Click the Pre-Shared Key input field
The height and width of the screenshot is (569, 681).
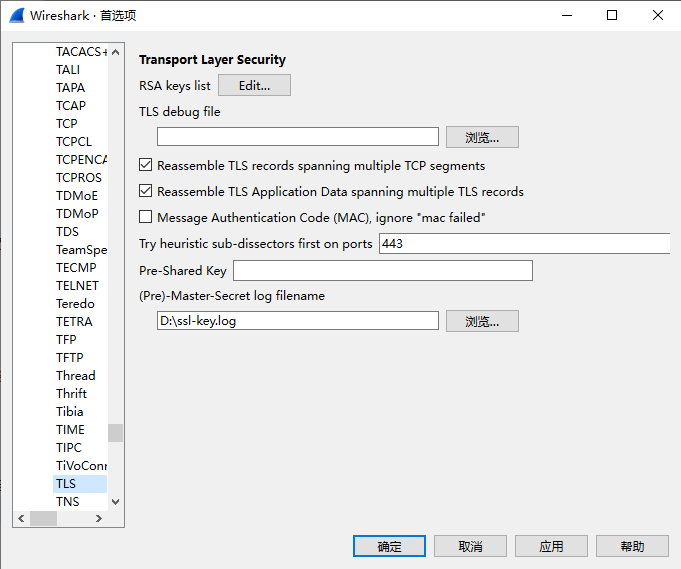coord(382,270)
